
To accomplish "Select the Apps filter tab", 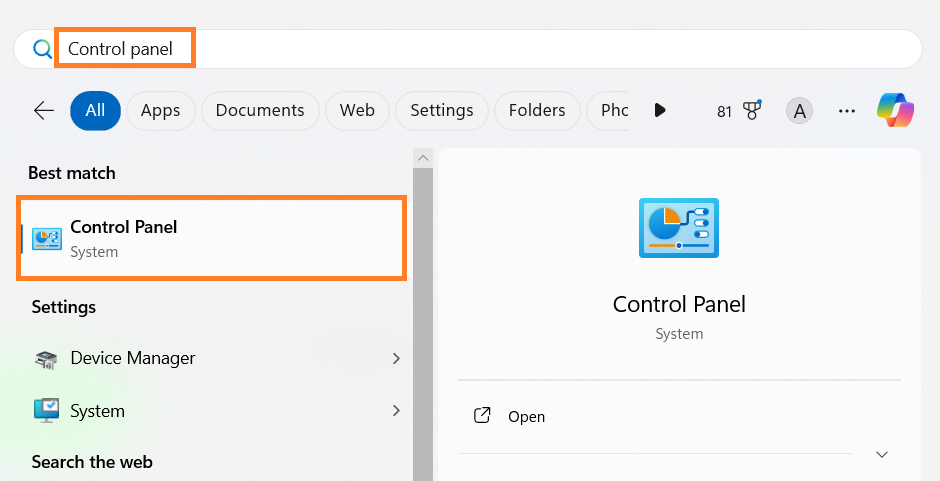I will pyautogui.click(x=160, y=110).
